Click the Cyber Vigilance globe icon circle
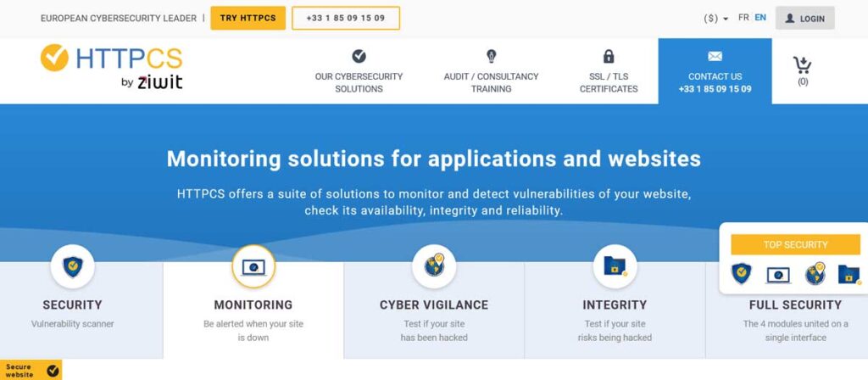Viewport: 868px width, 380px height. [434, 266]
